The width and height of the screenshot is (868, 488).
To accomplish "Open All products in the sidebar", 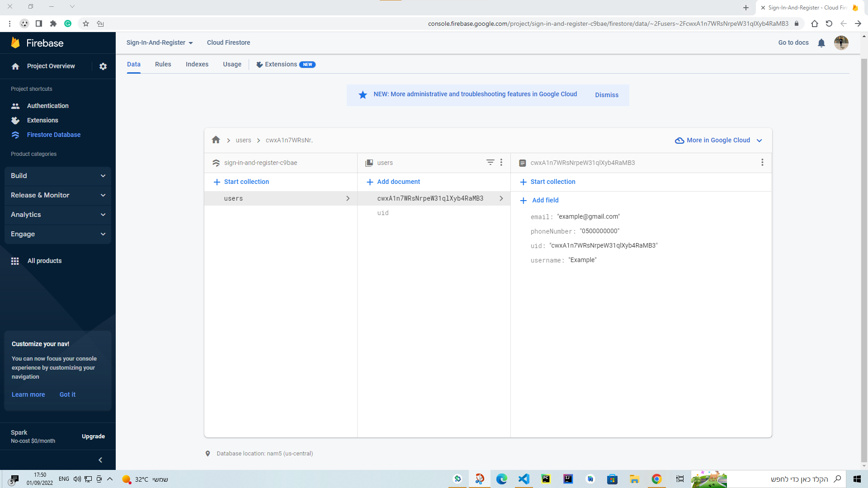I will point(44,261).
